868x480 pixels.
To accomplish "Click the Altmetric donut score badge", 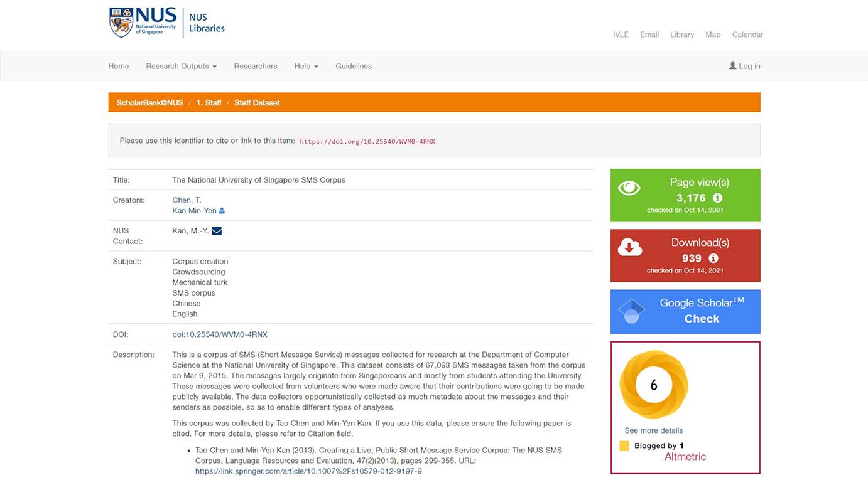I will 654,385.
